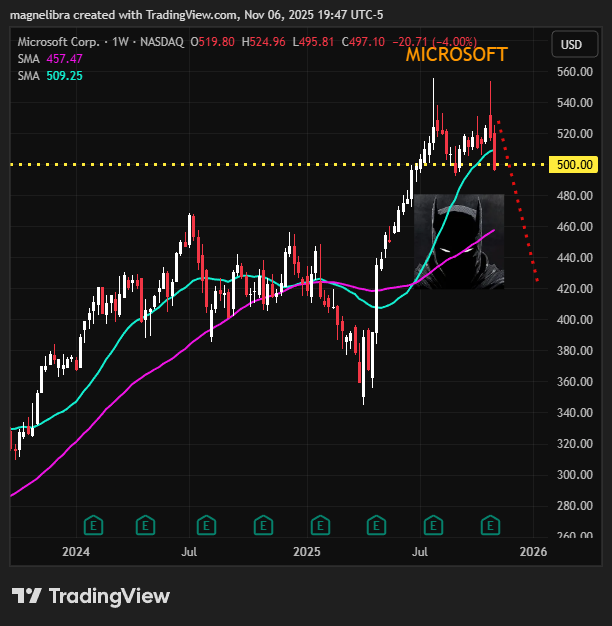Click the earnings marker from spring 2024

(x=145, y=525)
